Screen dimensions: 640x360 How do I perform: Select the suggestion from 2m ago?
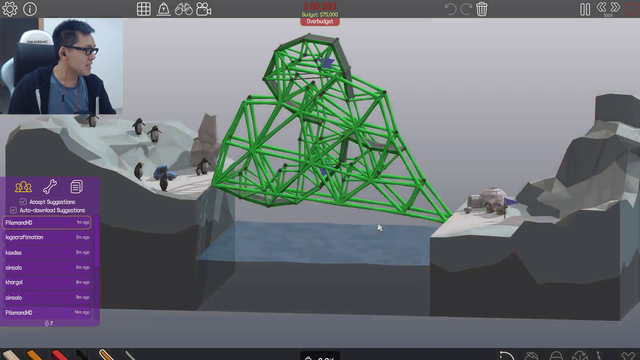[47, 237]
